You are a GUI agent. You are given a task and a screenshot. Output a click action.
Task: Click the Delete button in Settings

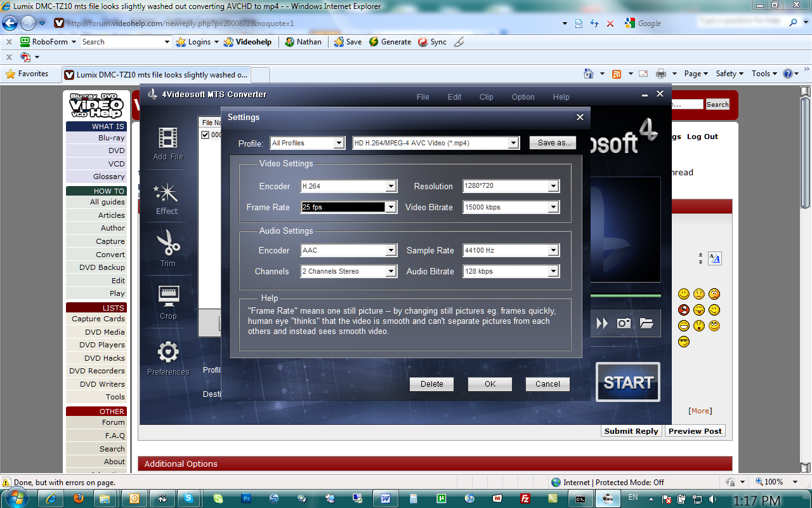point(431,384)
